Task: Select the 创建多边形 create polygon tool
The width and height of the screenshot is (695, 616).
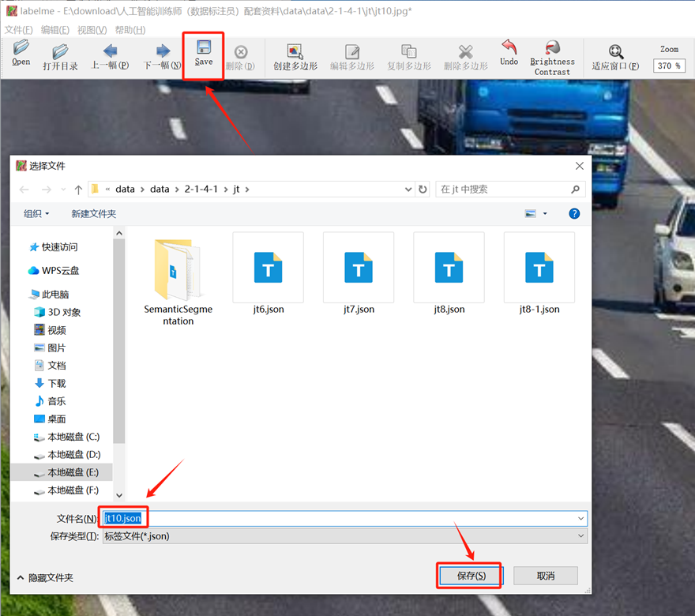Action: click(x=295, y=51)
